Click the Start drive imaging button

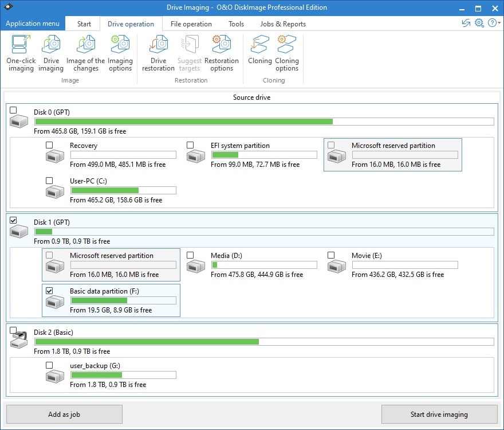tap(439, 414)
